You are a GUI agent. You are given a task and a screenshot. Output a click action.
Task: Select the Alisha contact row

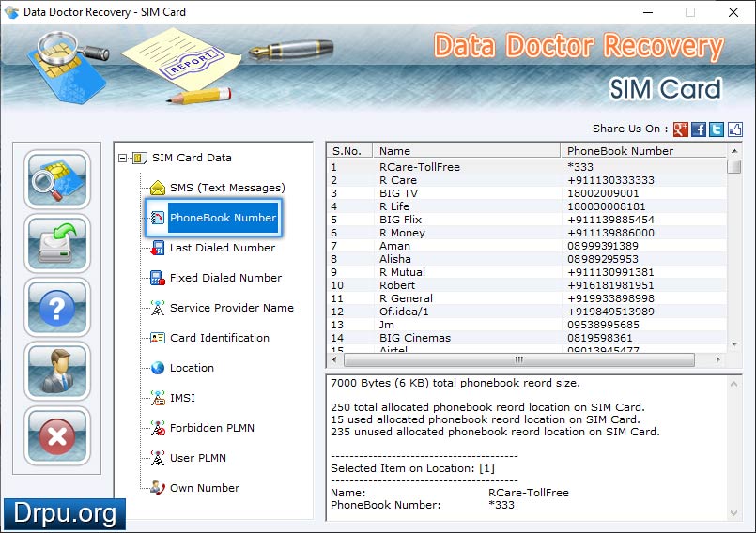point(527,259)
